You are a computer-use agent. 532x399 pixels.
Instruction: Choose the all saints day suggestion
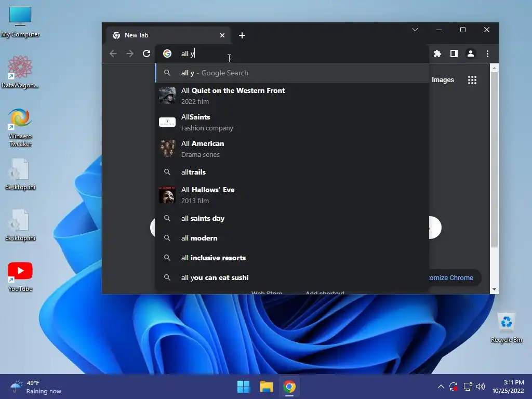point(292,219)
